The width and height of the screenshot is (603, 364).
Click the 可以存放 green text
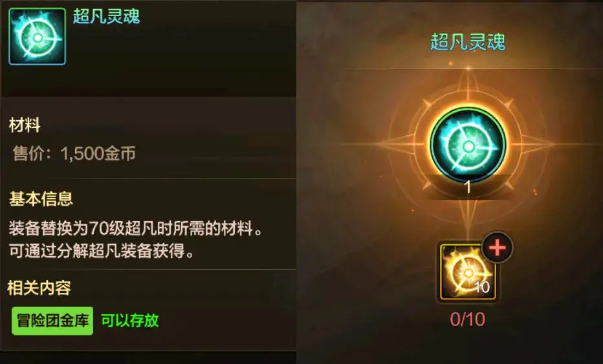click(x=130, y=321)
